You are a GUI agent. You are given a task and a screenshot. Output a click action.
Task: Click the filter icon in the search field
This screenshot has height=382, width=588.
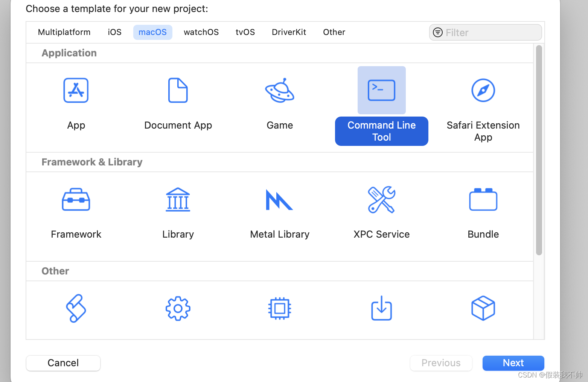coord(438,32)
